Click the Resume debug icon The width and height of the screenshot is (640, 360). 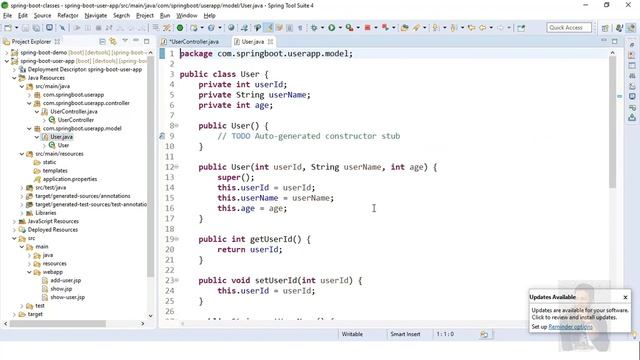pyautogui.click(x=77, y=28)
